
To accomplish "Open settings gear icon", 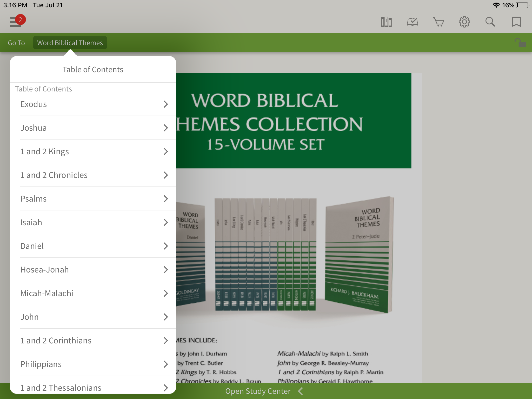I will [464, 22].
